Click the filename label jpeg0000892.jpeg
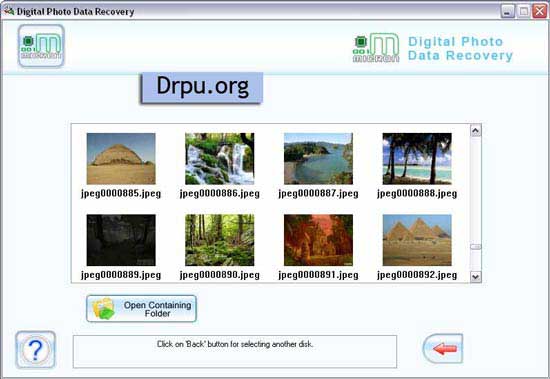Viewport: 550px width, 379px height. click(x=417, y=275)
